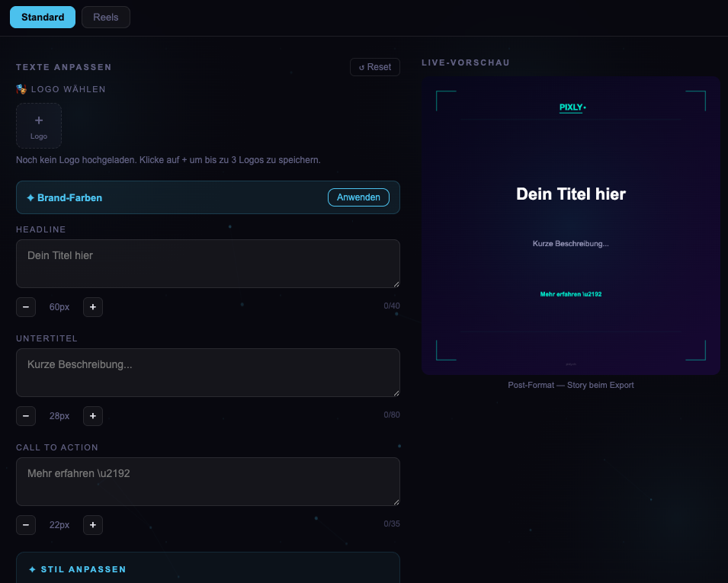
Task: Click the Texte Anpassen heading
Action: tap(64, 67)
